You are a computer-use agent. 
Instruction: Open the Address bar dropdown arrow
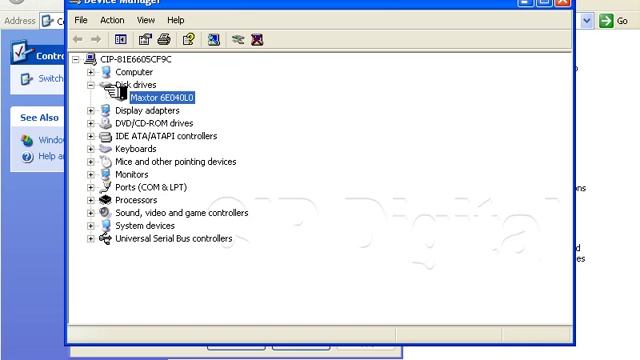click(587, 21)
